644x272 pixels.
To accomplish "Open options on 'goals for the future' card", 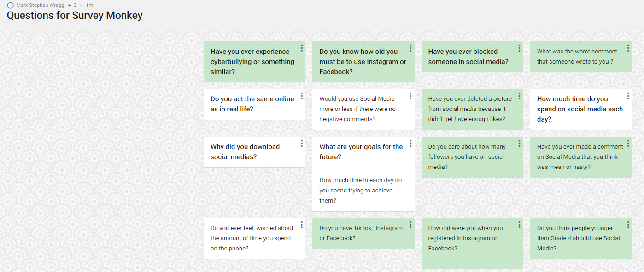I will pyautogui.click(x=410, y=144).
